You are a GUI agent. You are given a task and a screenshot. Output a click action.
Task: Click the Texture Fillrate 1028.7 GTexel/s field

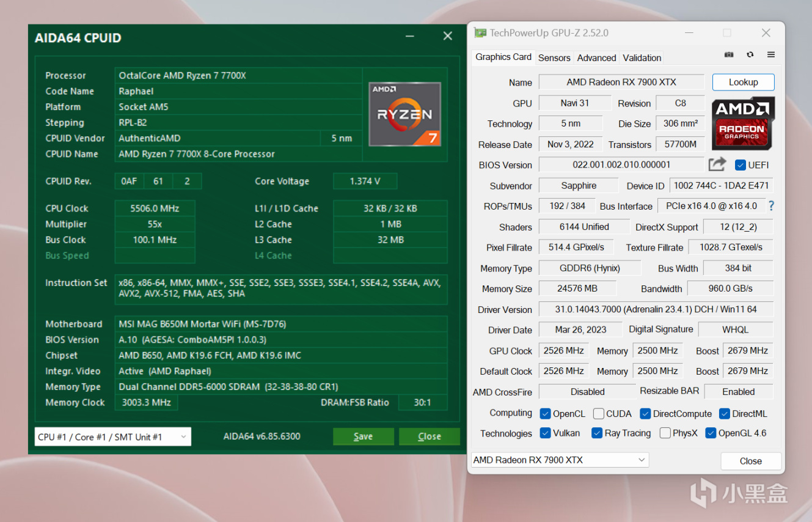pos(731,248)
